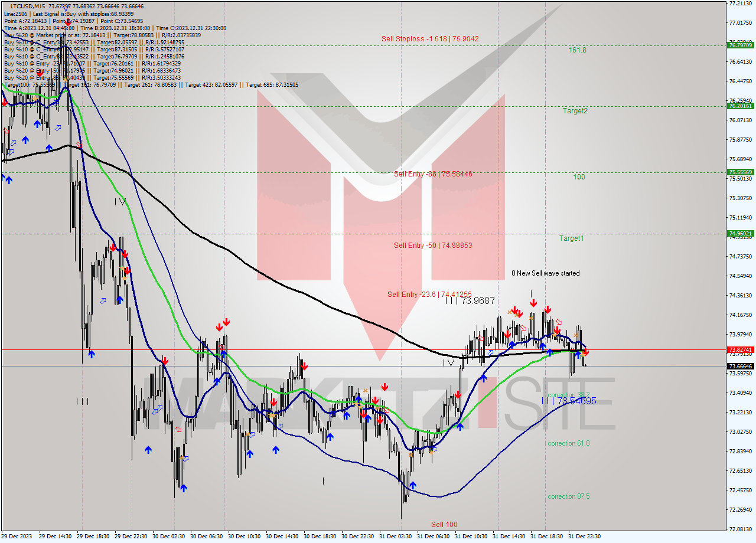Screen dimensions: 756x543
Task: Click the 73.40940 price axis value
Action: point(741,392)
